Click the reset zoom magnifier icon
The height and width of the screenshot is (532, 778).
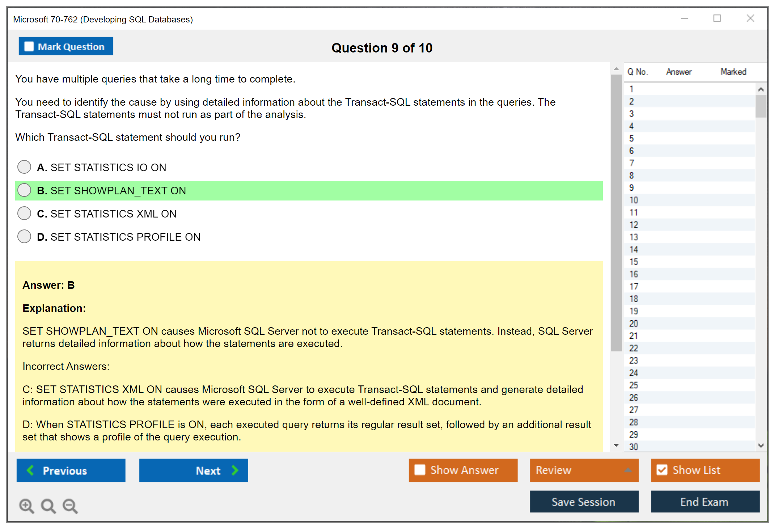(x=48, y=506)
